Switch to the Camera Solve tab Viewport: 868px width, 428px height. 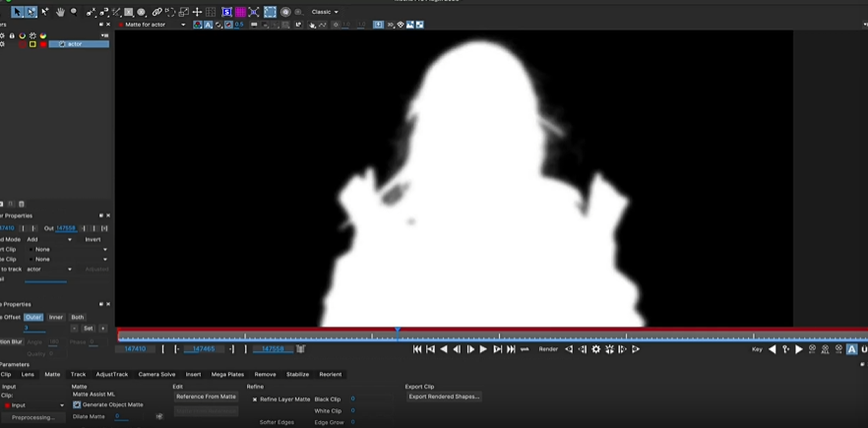click(156, 374)
